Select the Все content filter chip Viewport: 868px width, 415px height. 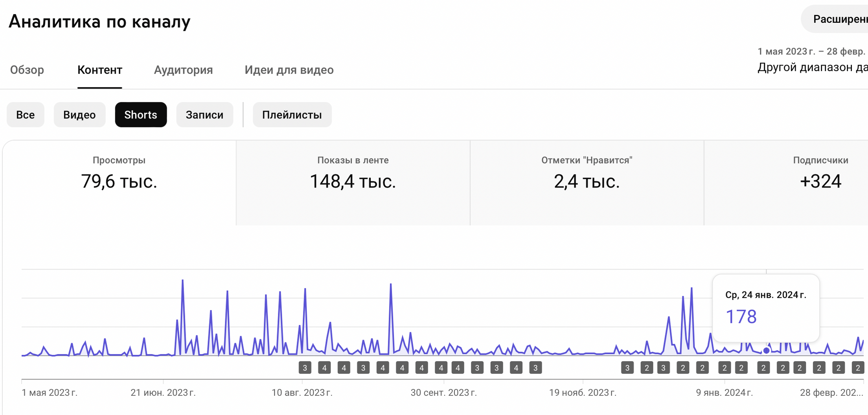26,115
